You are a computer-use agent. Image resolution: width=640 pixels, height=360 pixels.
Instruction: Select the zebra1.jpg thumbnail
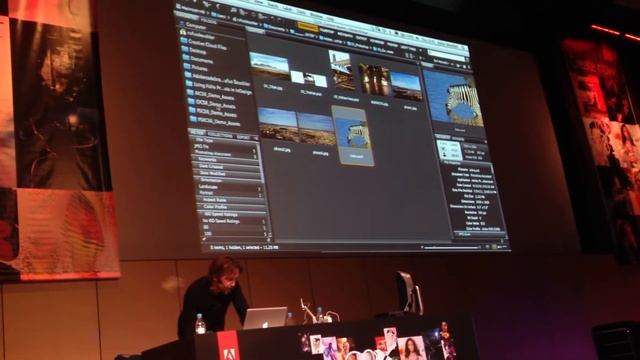[407, 87]
